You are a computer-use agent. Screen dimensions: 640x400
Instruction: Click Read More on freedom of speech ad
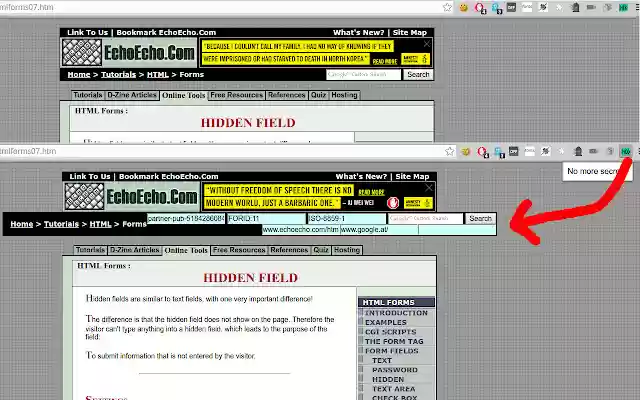pos(371,192)
